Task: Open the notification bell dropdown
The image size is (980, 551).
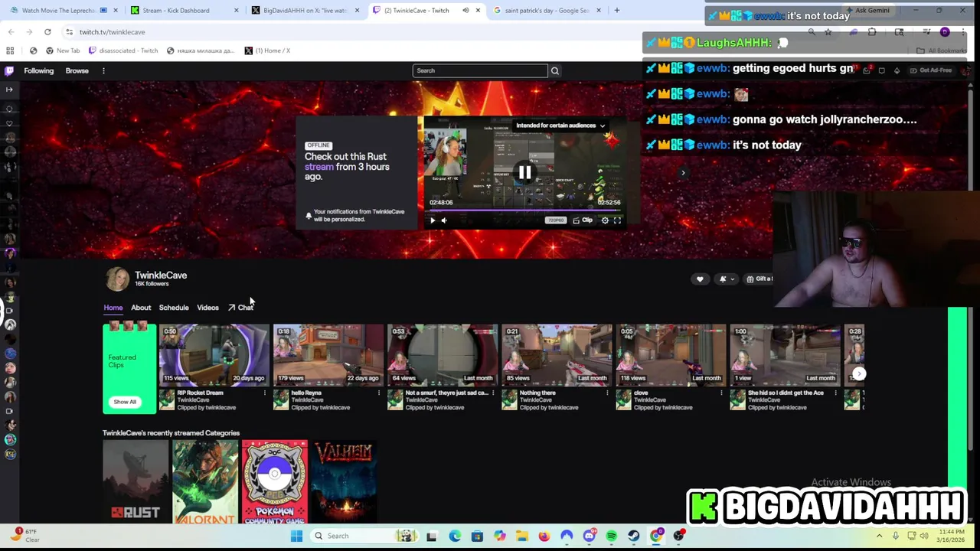Action: click(726, 279)
